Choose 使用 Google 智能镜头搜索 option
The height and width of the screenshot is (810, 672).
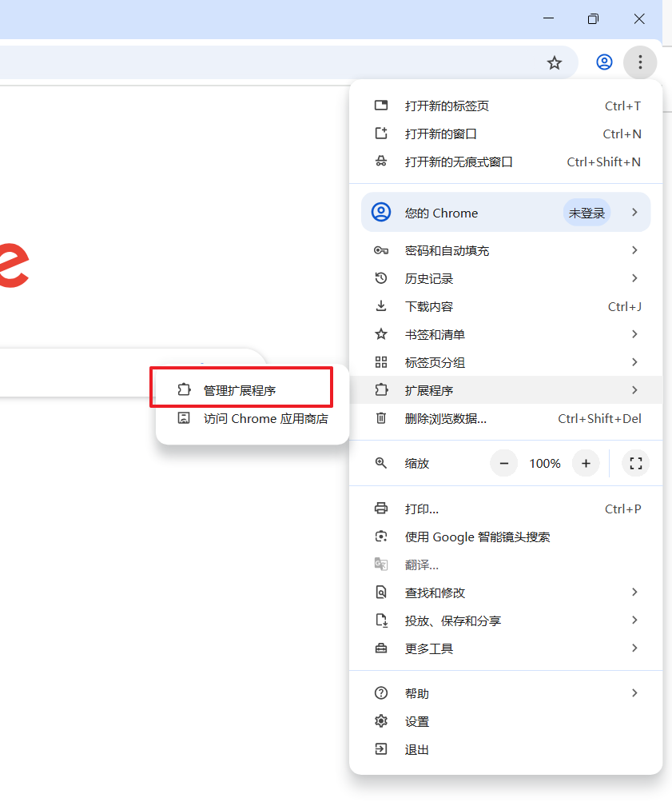tap(477, 537)
